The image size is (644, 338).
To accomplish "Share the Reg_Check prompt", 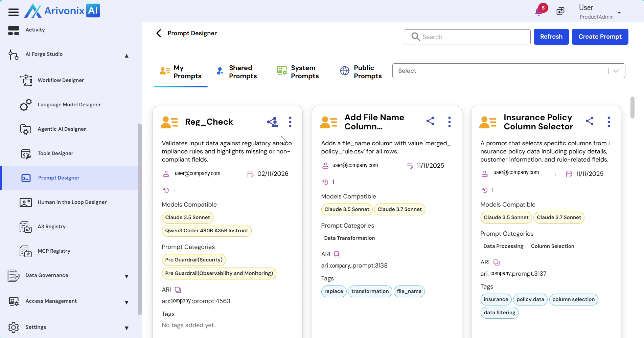I will [x=272, y=122].
